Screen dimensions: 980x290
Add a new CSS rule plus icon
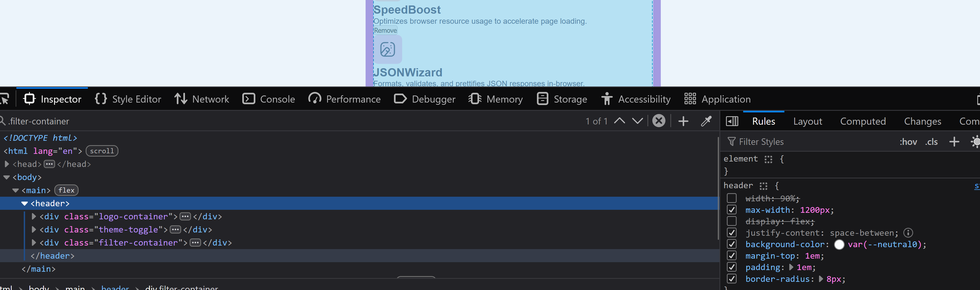[954, 142]
